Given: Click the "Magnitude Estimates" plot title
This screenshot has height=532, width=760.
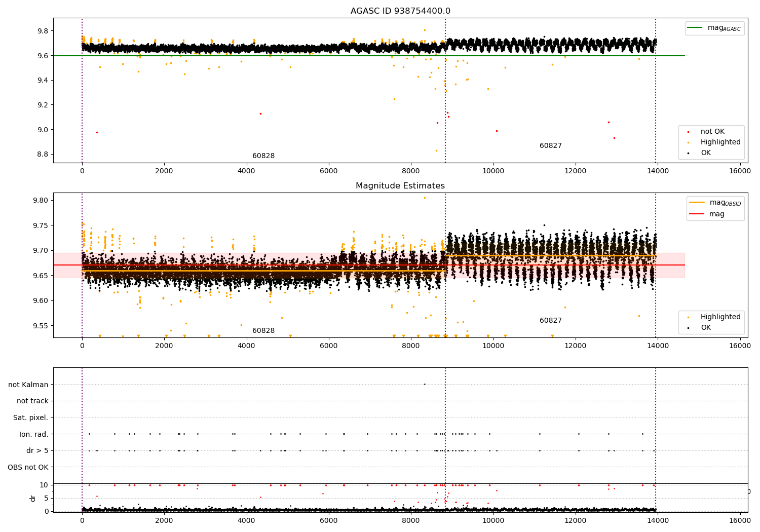Looking at the screenshot, I should (400, 186).
